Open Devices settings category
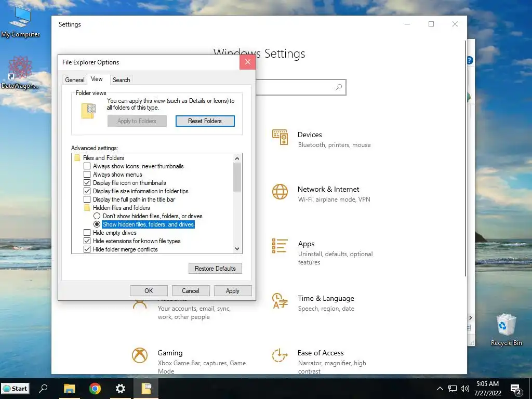 [322, 139]
